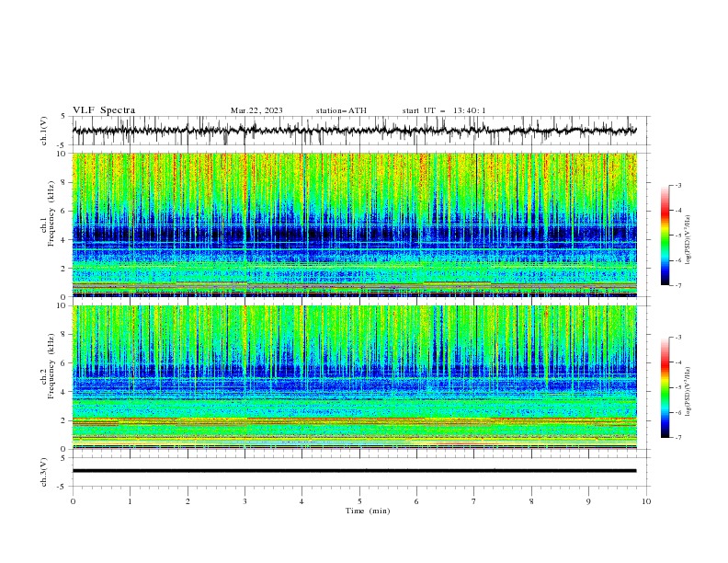Click the "-5" tick on the lower colorbar
Viewport: 728px width, 563px height.
tap(677, 387)
